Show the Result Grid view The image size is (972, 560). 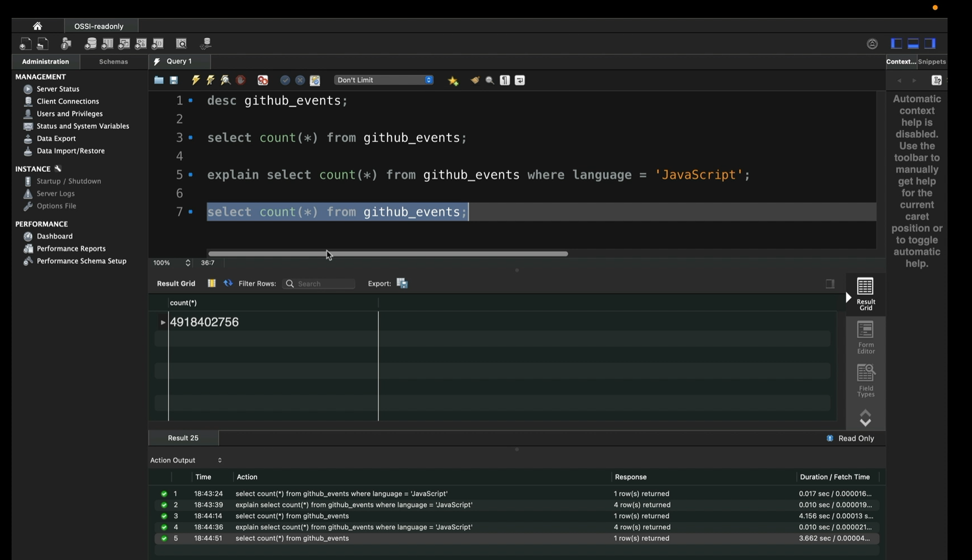865,294
